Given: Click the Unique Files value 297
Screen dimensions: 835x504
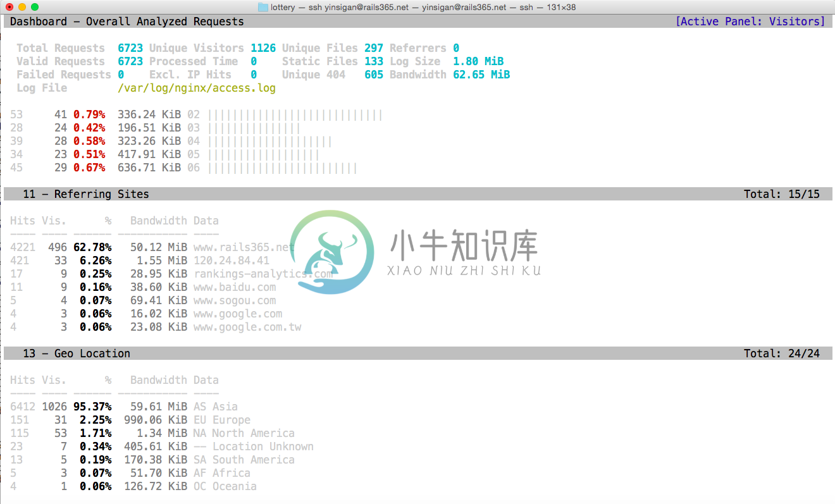Looking at the screenshot, I should [374, 48].
